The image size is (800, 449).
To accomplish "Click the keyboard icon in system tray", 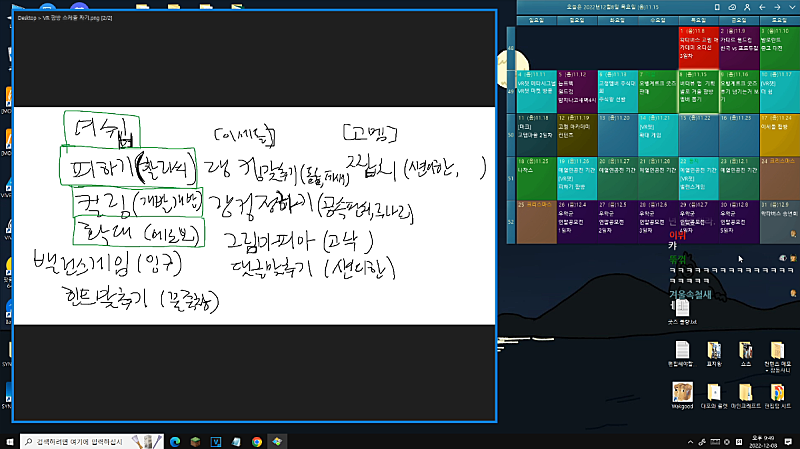I will [715, 442].
